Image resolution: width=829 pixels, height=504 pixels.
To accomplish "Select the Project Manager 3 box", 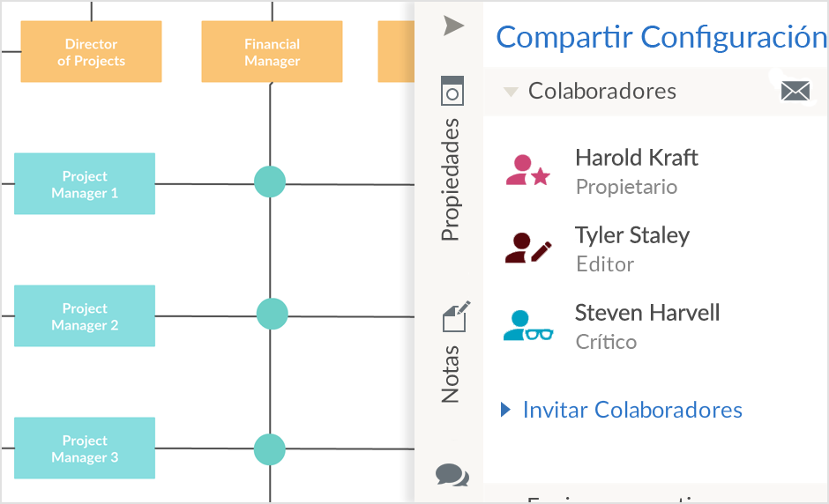I will click(85, 448).
